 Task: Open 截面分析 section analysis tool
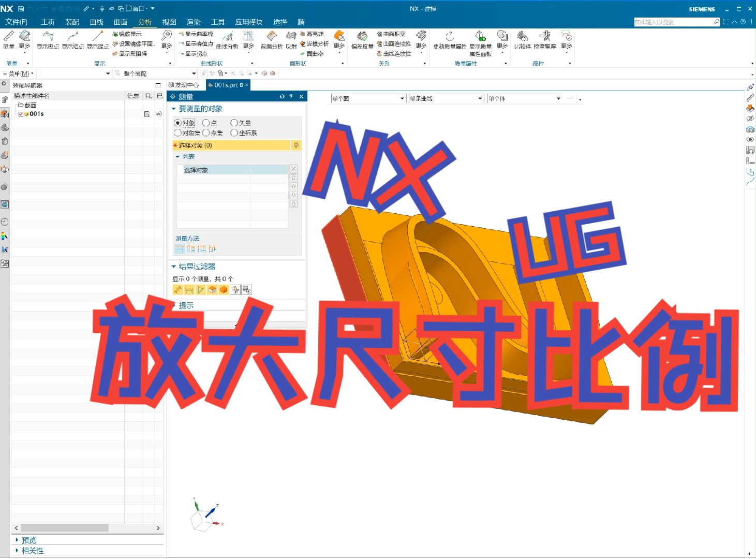(272, 39)
